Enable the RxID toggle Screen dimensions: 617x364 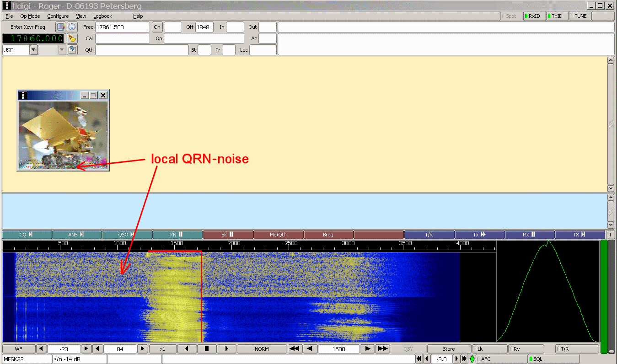tap(534, 16)
